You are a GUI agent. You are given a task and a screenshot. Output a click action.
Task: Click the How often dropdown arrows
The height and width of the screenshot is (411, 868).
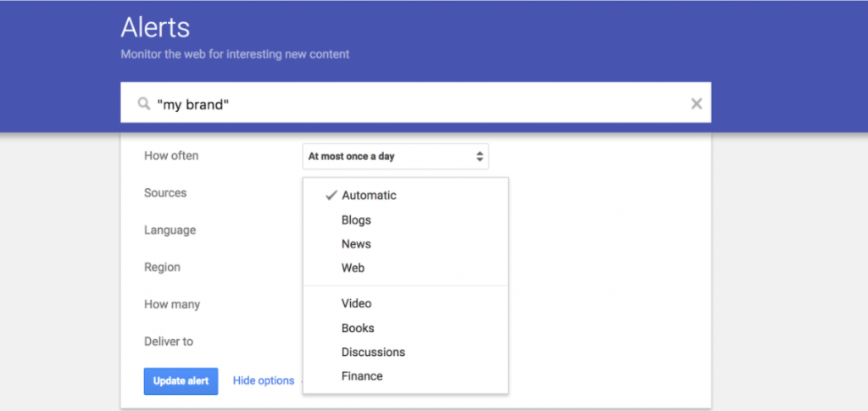pyautogui.click(x=480, y=157)
